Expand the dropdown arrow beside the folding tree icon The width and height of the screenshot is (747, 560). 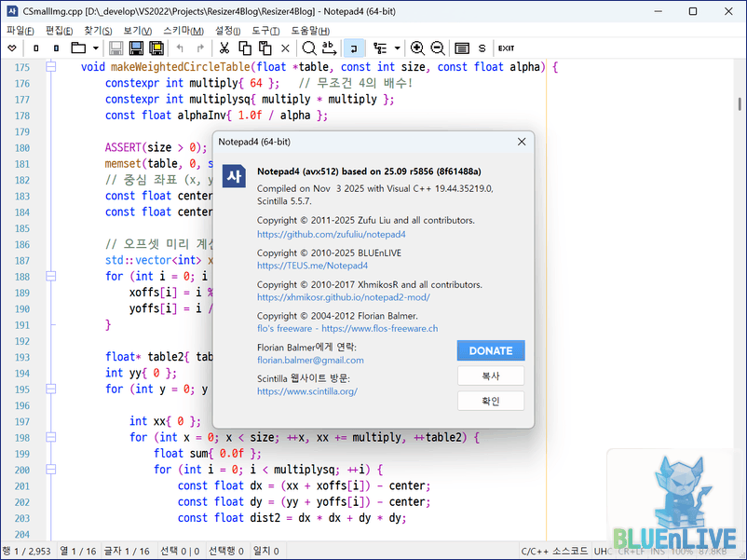398,48
